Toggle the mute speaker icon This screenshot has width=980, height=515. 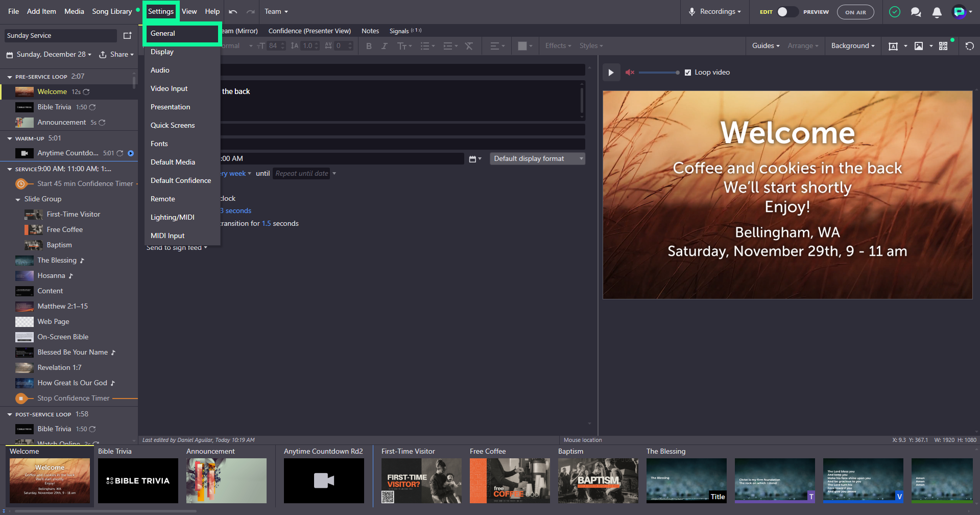(630, 73)
